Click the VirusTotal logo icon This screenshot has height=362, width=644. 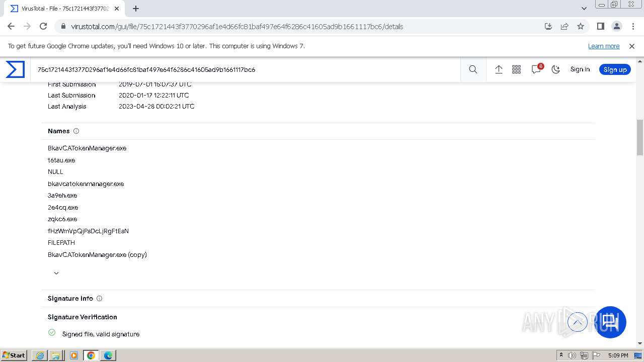click(x=15, y=69)
